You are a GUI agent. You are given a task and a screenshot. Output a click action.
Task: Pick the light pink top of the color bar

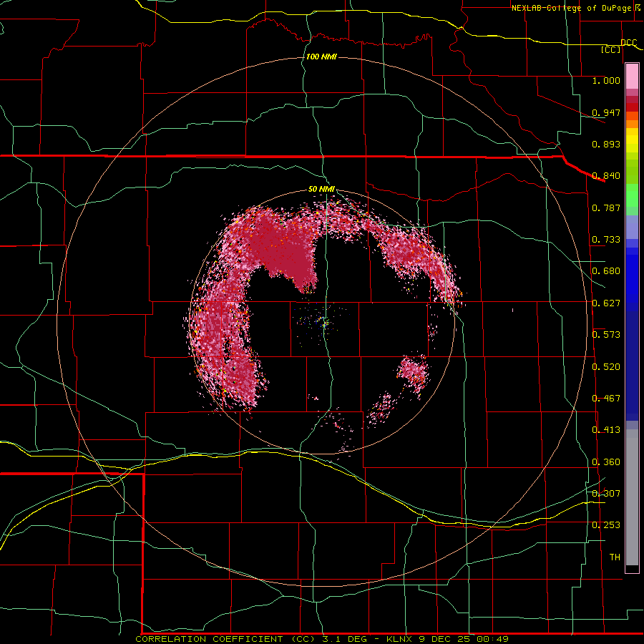[x=632, y=76]
